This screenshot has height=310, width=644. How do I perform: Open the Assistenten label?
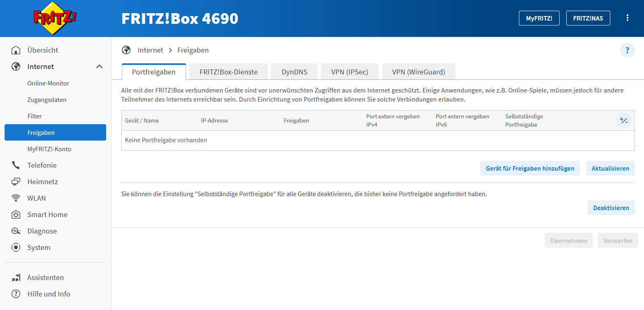46,278
